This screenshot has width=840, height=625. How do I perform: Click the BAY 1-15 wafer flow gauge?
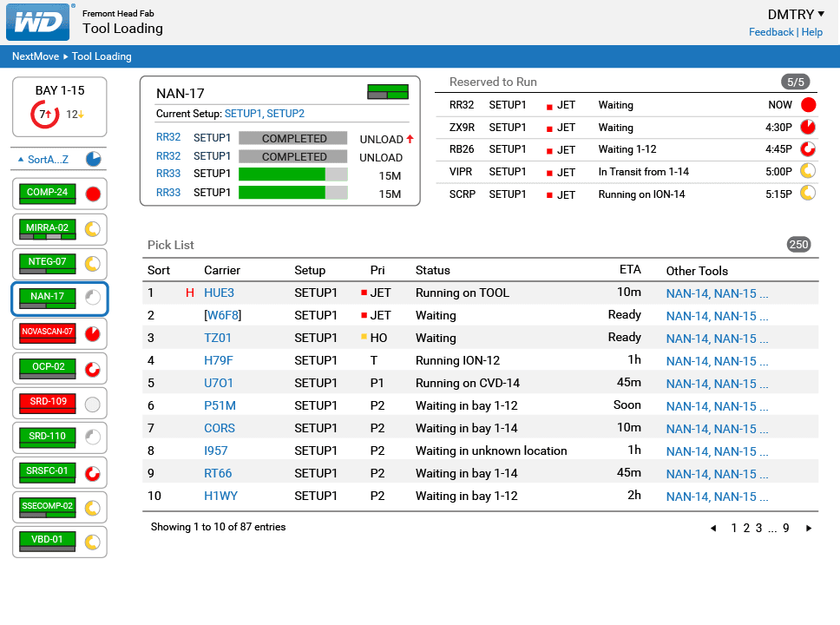[43, 114]
